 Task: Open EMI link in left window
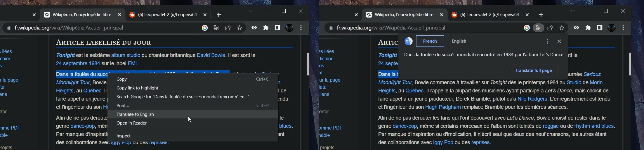[x=132, y=63]
